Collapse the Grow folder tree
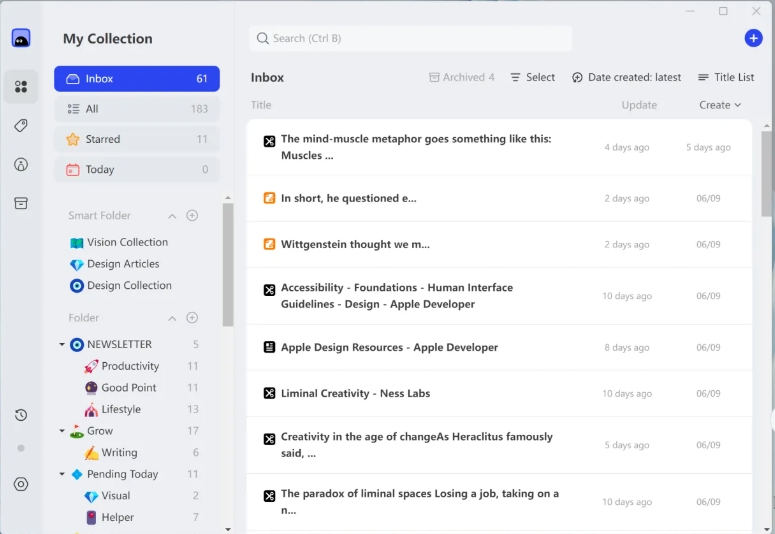This screenshot has width=775, height=534. pyautogui.click(x=62, y=431)
